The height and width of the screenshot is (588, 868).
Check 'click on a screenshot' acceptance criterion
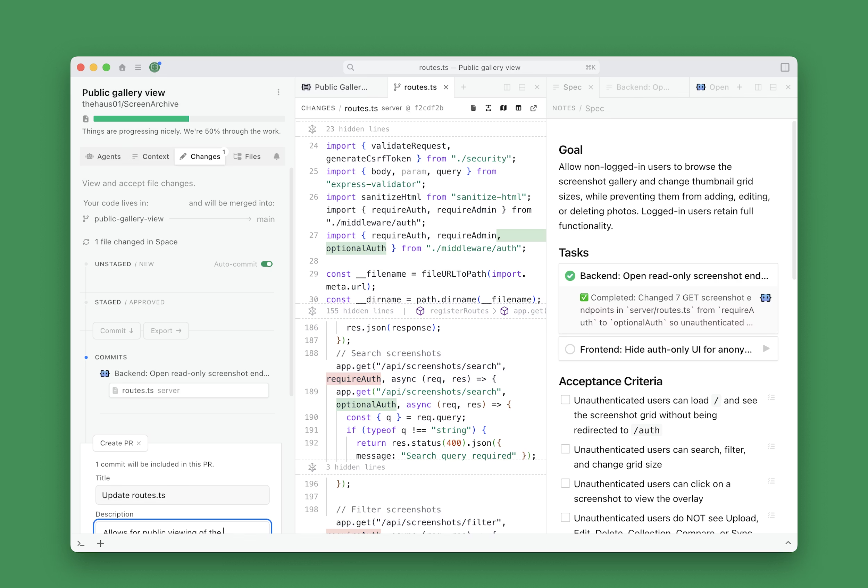click(x=565, y=484)
